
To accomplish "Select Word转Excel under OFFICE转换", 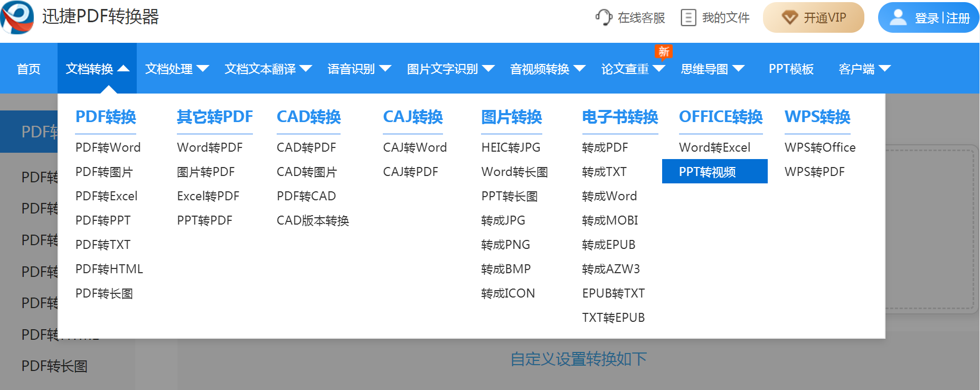I will [715, 147].
